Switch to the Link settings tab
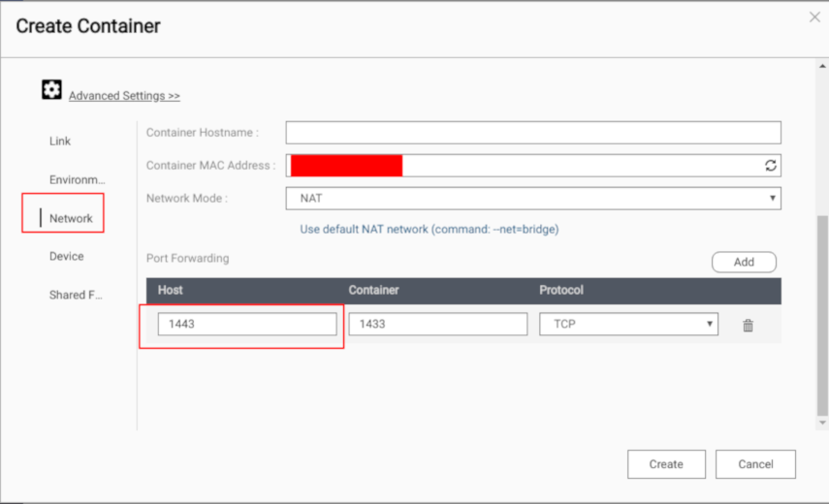Image resolution: width=829 pixels, height=504 pixels. (x=60, y=142)
